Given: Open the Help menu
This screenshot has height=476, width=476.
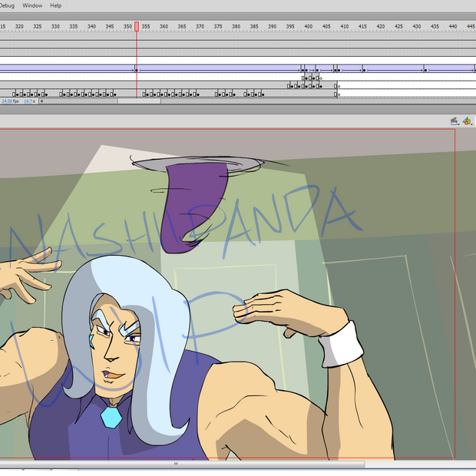Looking at the screenshot, I should pyautogui.click(x=55, y=5).
